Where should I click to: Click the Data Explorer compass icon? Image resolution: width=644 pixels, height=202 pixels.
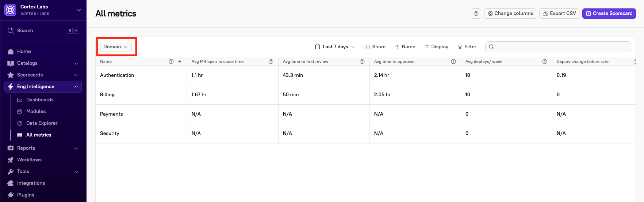[x=20, y=123]
